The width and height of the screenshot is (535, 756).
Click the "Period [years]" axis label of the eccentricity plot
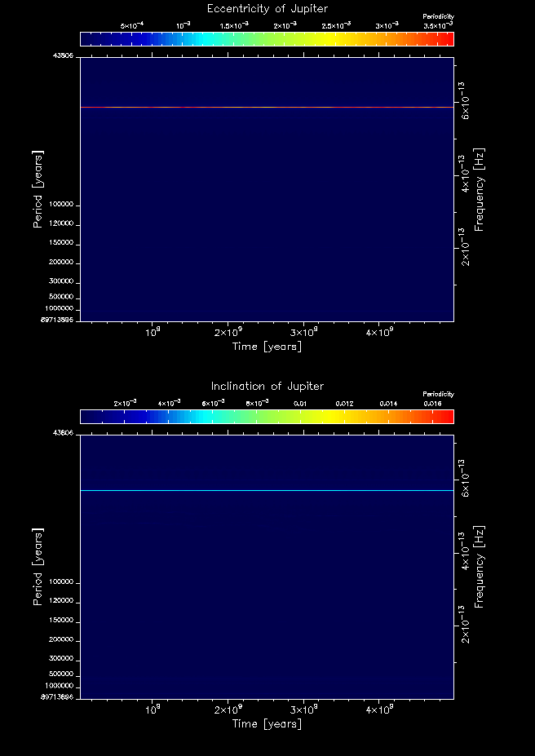pos(38,188)
